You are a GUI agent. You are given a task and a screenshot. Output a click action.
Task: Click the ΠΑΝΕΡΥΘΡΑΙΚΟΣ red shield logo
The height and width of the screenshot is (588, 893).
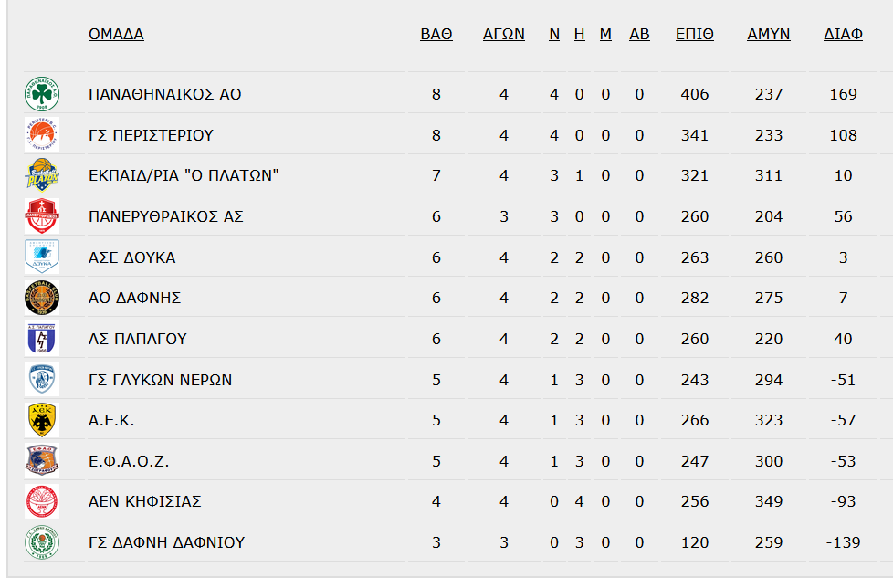pos(42,216)
